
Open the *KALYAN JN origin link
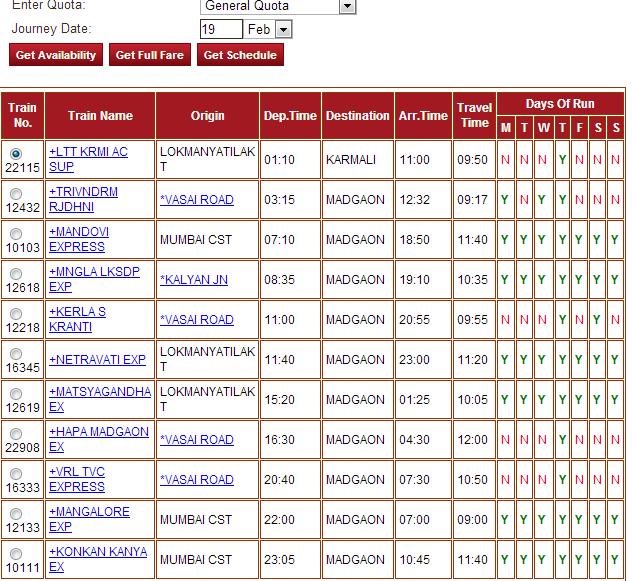pos(194,279)
